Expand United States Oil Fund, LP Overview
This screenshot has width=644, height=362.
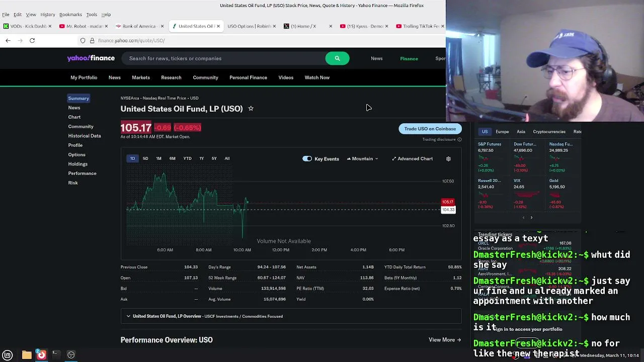tap(291, 316)
